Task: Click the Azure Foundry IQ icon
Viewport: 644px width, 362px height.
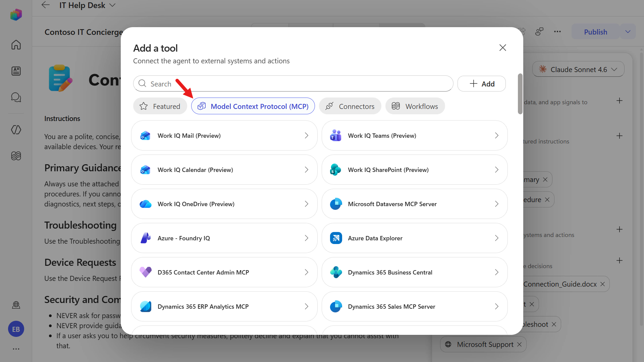Action: coord(146,238)
